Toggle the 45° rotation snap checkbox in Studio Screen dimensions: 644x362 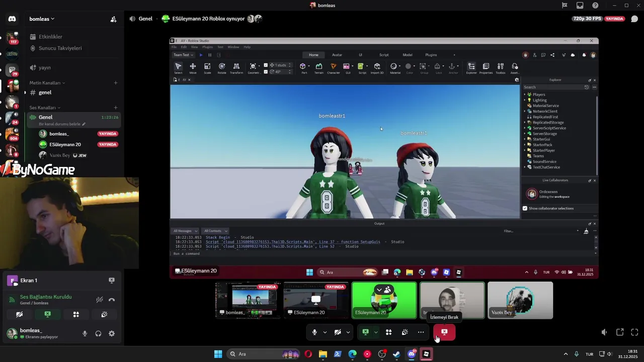[266, 72]
